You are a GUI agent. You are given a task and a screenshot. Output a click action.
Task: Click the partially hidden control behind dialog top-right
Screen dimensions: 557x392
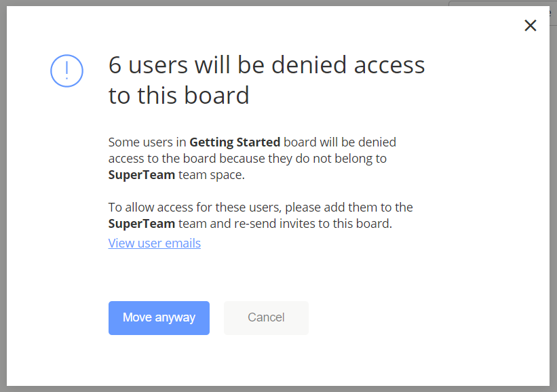[x=502, y=3]
